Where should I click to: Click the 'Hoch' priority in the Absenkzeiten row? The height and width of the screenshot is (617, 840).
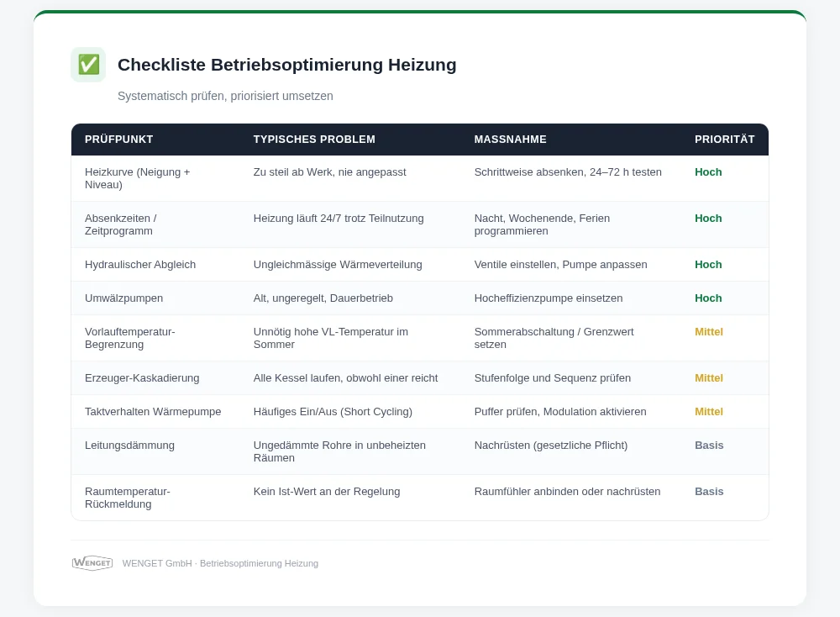708,219
